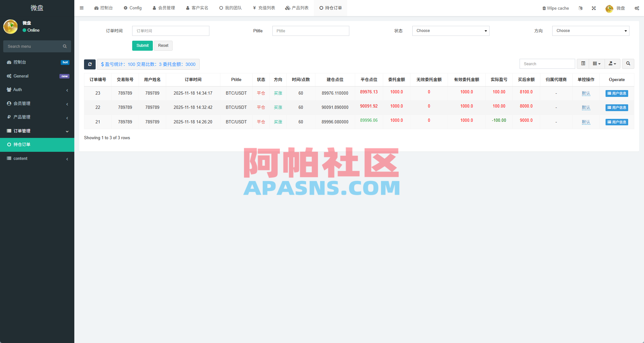Click the magnifier search toggle button
The width and height of the screenshot is (644, 343).
pyautogui.click(x=628, y=64)
